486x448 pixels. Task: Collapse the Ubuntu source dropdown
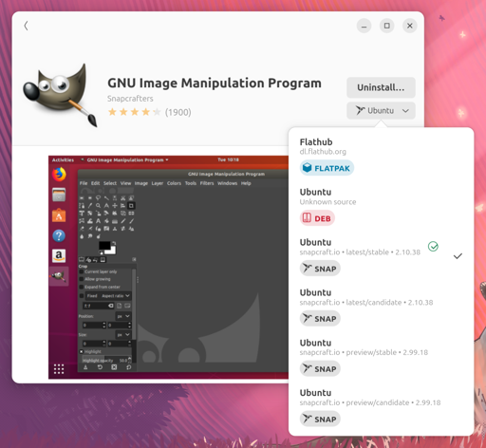(x=381, y=110)
